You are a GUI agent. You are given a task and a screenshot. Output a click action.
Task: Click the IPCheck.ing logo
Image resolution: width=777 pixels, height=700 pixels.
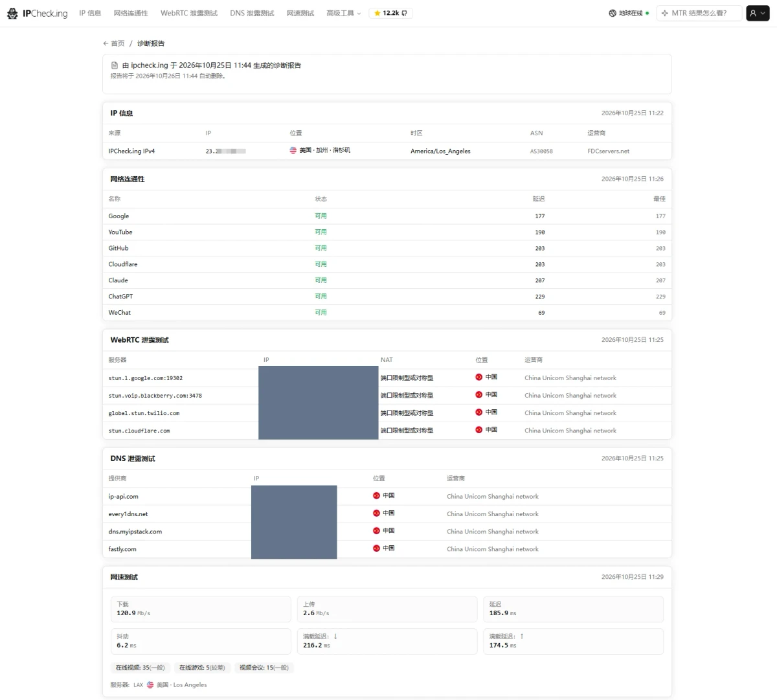tap(37, 13)
